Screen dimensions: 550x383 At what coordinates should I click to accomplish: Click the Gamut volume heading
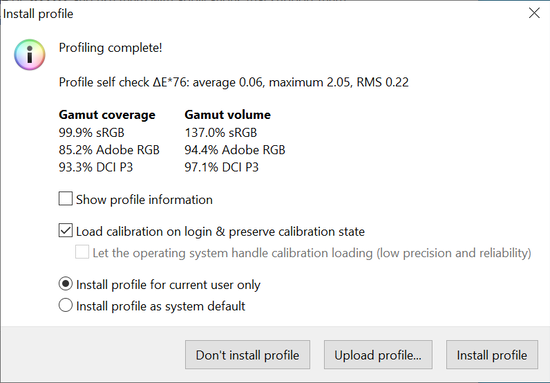228,115
